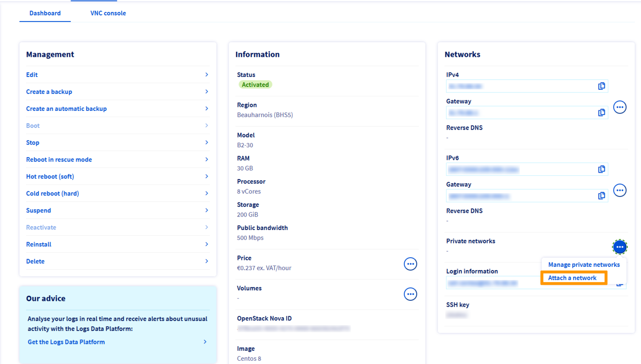Viewport: 641px width, 364px height.
Task: Copy the IPv6 address
Action: point(602,169)
